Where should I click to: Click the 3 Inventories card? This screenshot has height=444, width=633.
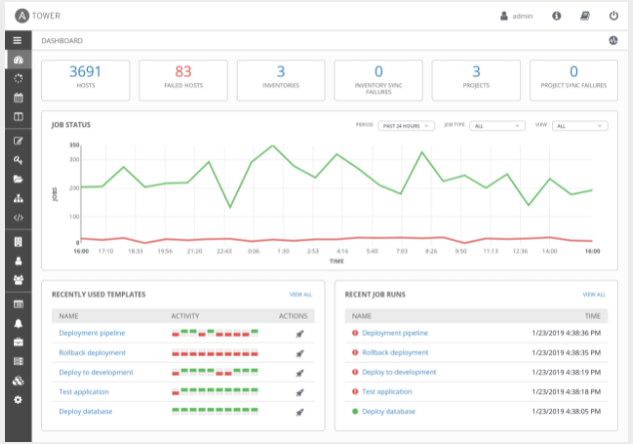tap(281, 80)
